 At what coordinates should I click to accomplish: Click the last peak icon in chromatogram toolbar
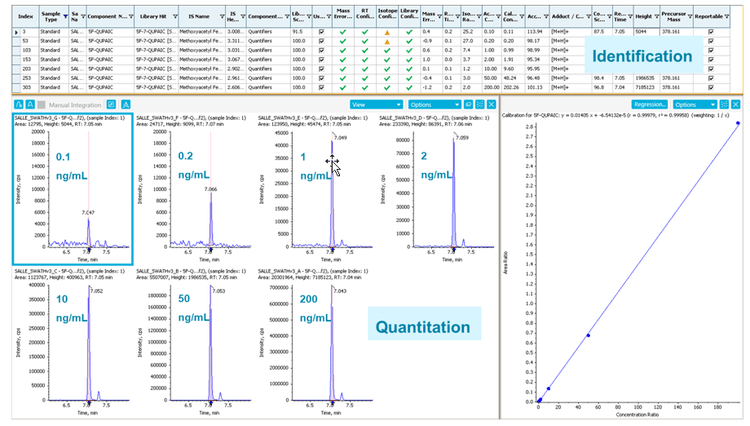tap(125, 104)
